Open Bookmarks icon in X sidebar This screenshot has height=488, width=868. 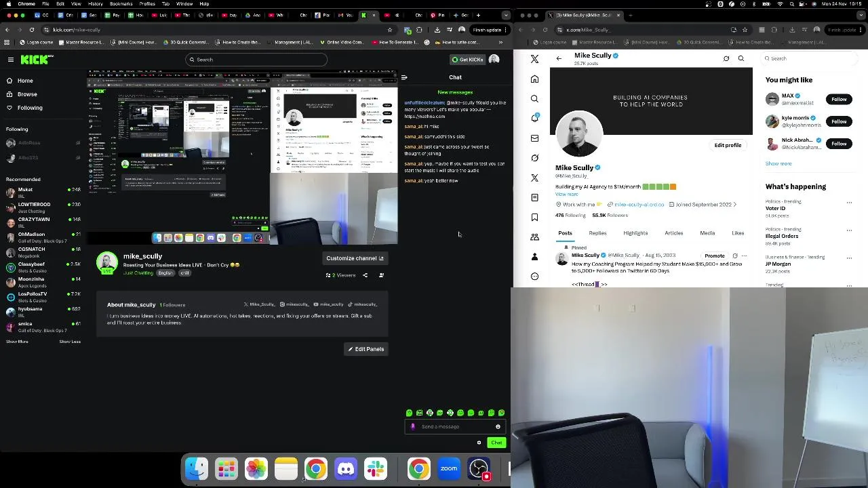click(x=534, y=217)
